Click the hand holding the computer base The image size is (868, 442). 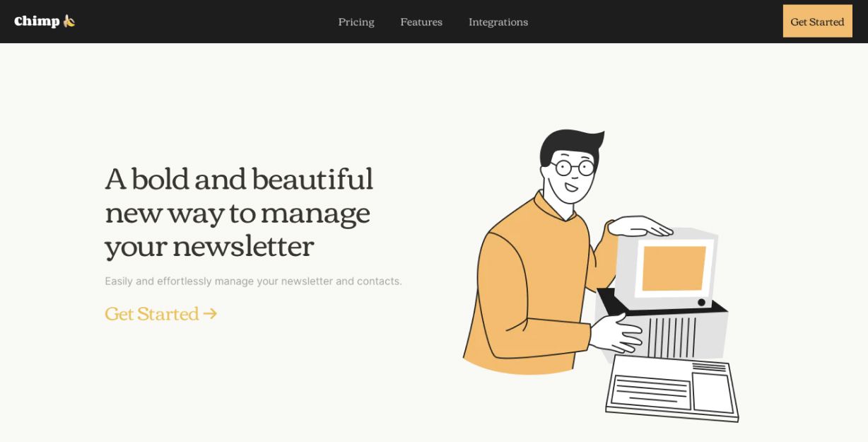[616, 332]
